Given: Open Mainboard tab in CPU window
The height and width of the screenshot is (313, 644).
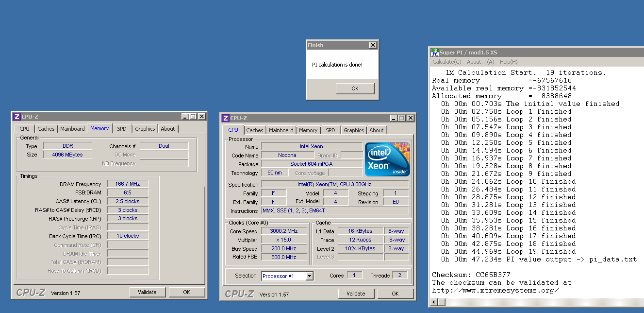Looking at the screenshot, I should point(281,130).
